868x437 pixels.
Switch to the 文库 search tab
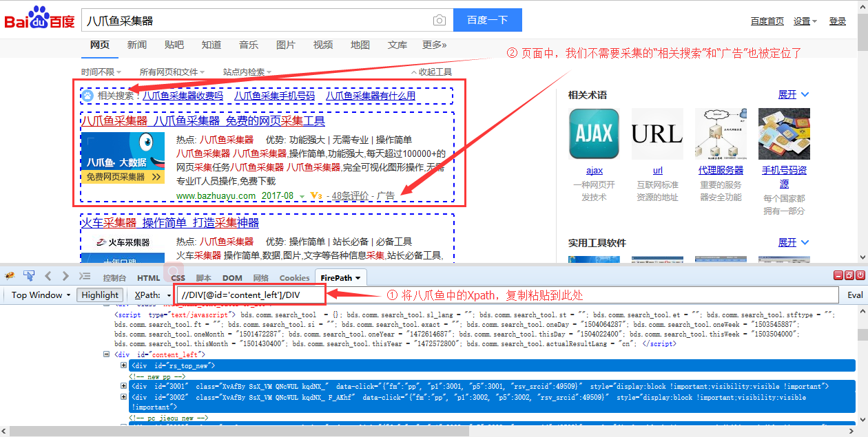397,45
